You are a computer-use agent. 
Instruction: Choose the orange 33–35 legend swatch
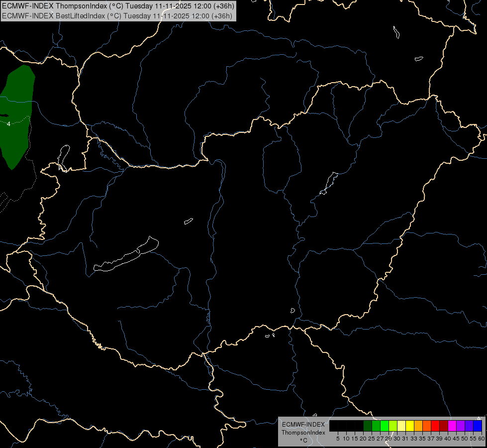click(x=418, y=426)
